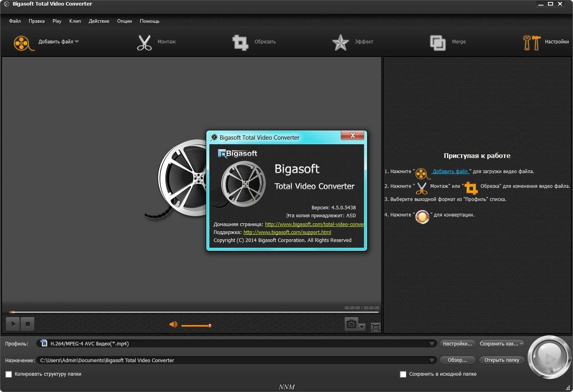Expand the Добавить файл dropdown arrow
Screen dimensions: 573x392
(x=77, y=41)
